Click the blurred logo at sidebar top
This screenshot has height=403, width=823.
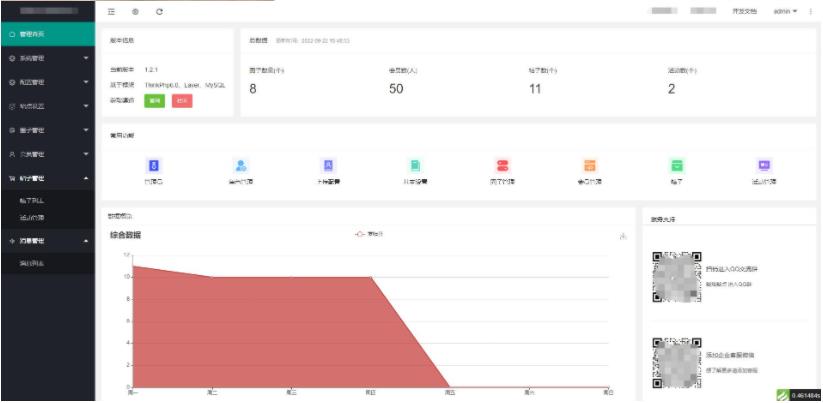[48, 10]
